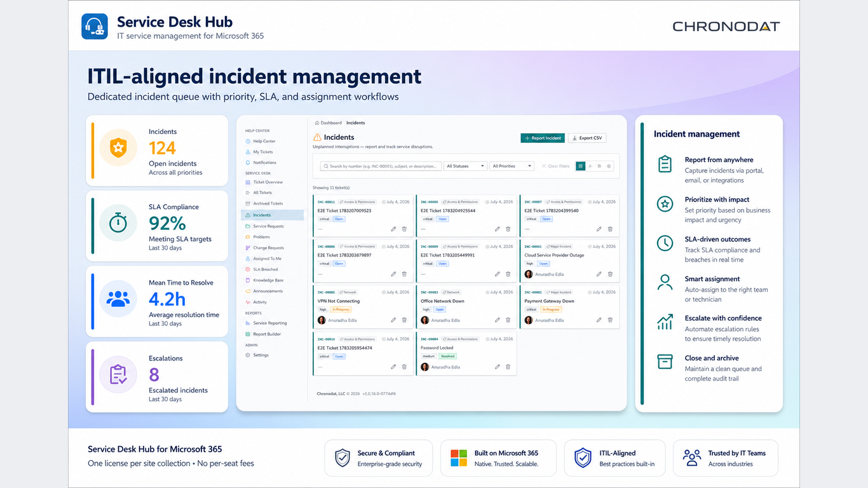Viewport: 868px width, 488px height.
Task: Click the CHRONODAT logo
Action: (726, 27)
